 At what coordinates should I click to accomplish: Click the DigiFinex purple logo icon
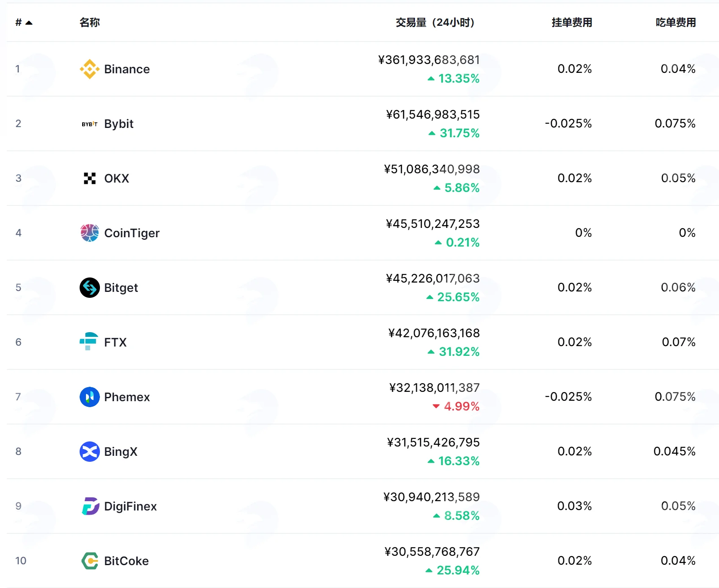89,506
